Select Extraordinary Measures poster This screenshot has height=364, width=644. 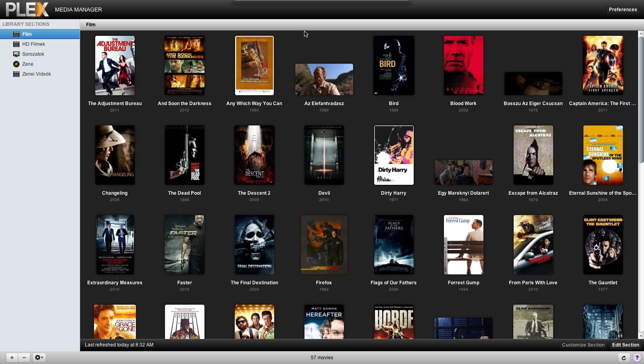click(115, 245)
